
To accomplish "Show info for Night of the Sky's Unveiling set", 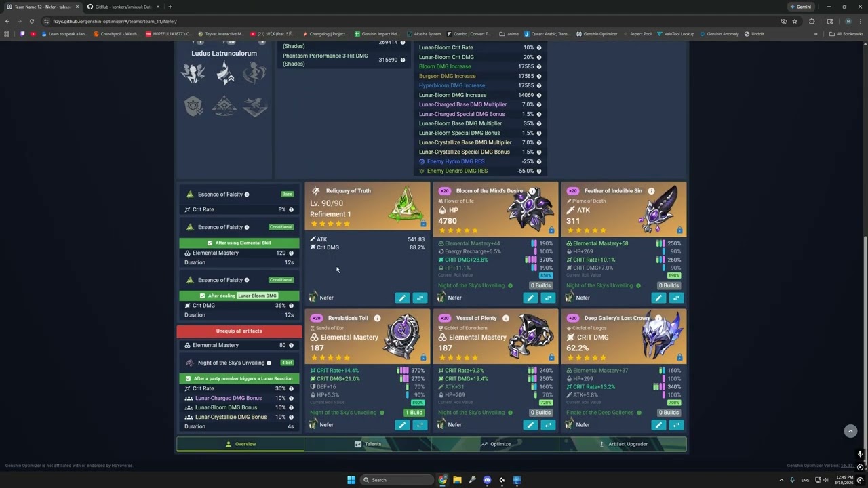I will [x=269, y=363].
